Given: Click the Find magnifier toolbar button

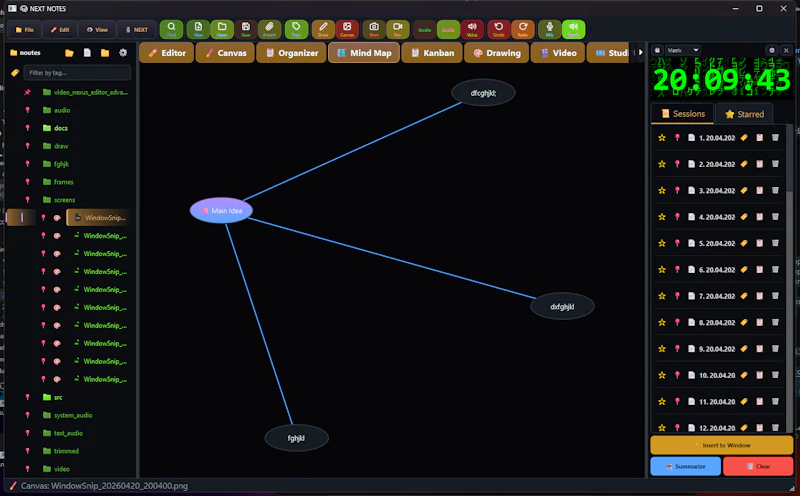Looking at the screenshot, I should [x=171, y=29].
